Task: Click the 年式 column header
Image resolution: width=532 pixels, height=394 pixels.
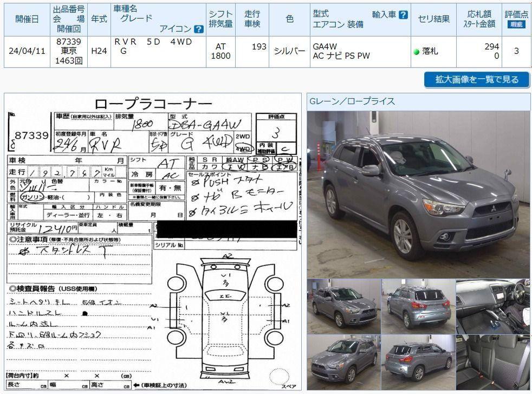Action: click(99, 20)
